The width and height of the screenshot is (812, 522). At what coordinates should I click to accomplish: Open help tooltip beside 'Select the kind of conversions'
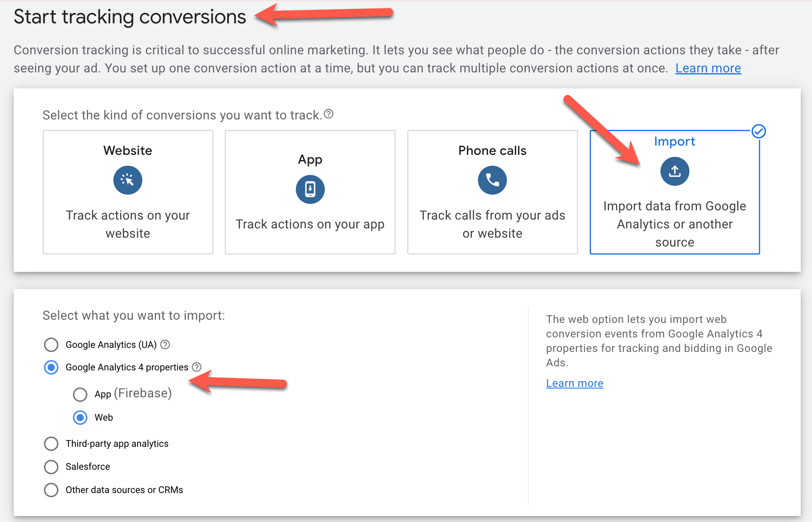pos(328,115)
